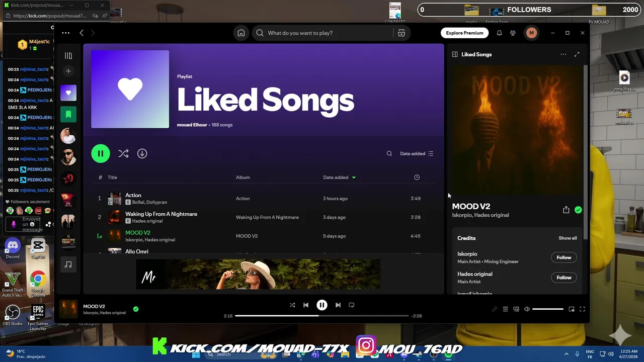Show hidden system tray icons
Screen dimensions: 644x362
[x=566, y=354]
